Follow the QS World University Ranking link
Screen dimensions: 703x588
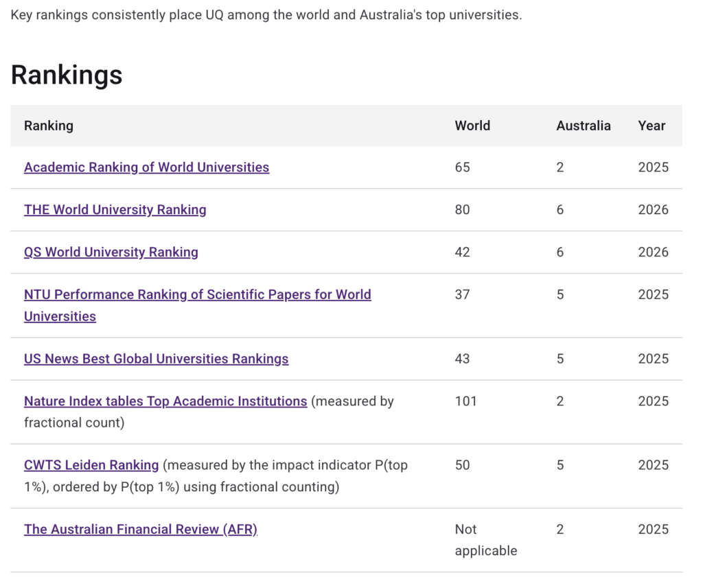click(x=111, y=252)
